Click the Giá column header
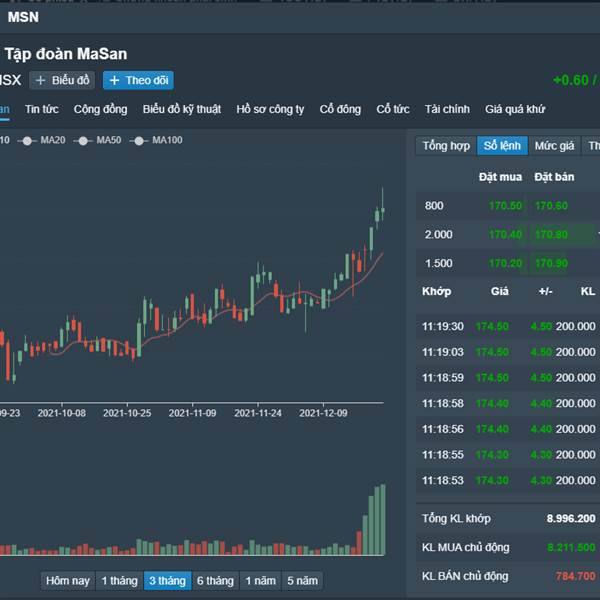Viewport: 600px width, 600px height. click(500, 291)
